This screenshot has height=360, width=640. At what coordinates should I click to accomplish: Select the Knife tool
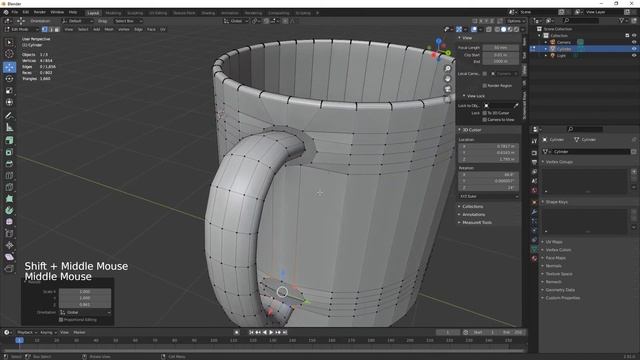coord(9,187)
